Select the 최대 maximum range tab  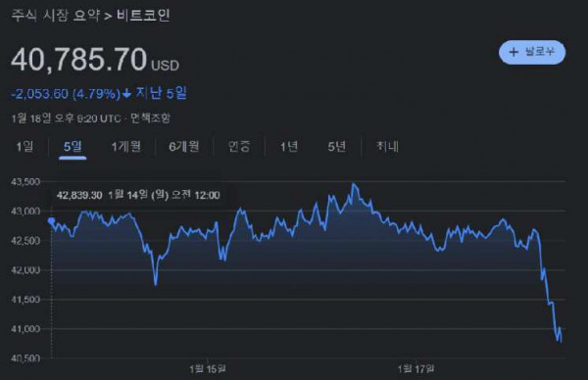tap(387, 147)
